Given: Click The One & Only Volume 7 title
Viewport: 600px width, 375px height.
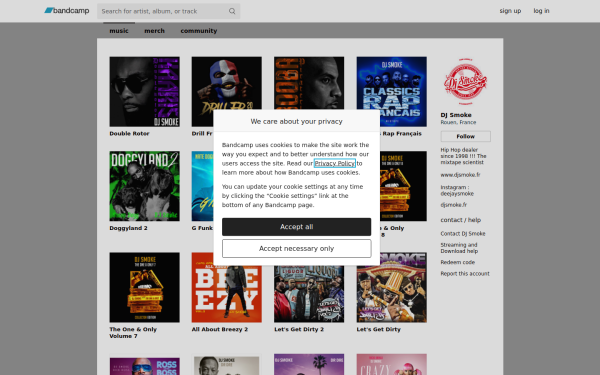Looking at the screenshot, I should [133, 333].
